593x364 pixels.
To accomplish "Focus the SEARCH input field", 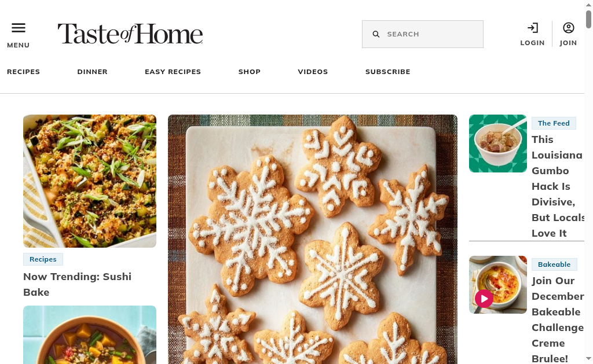I will pyautogui.click(x=422, y=34).
